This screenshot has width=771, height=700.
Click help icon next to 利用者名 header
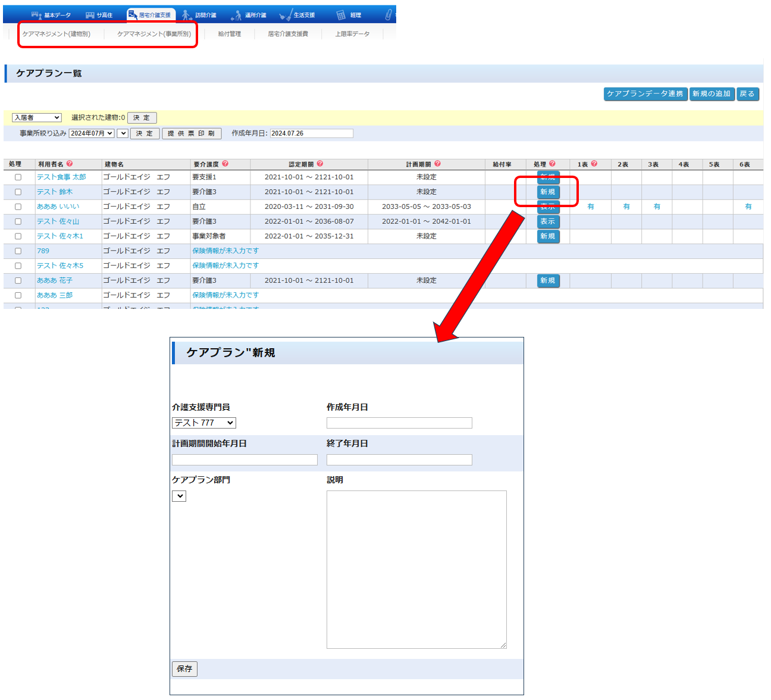(70, 164)
